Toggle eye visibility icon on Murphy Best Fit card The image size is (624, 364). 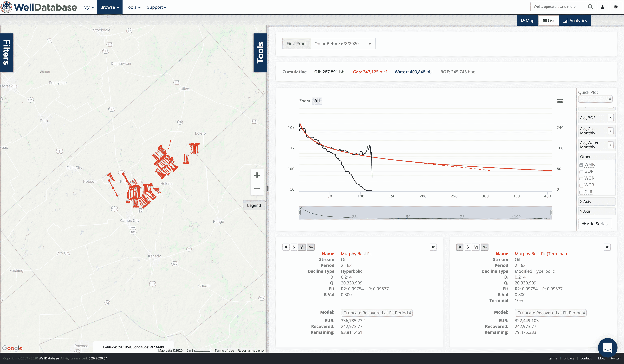point(311,247)
